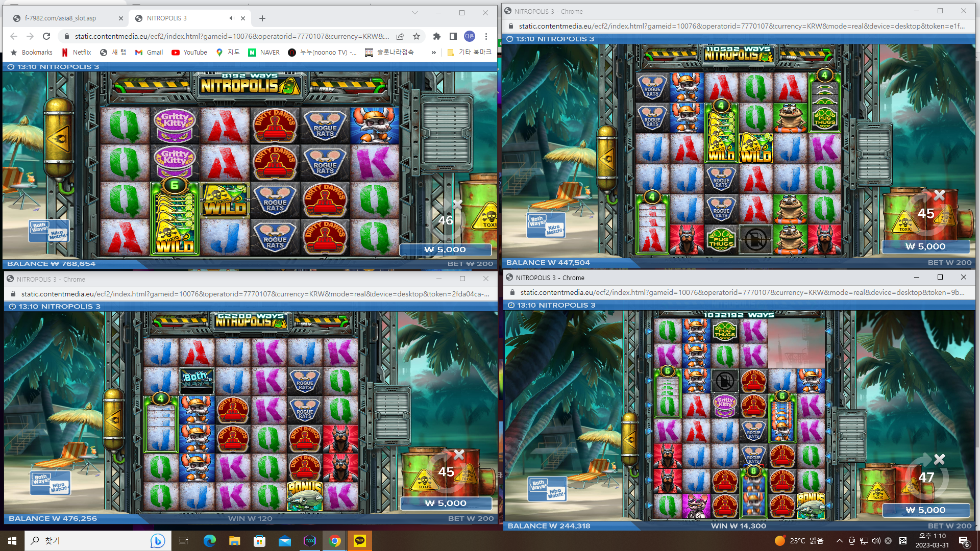
Task: Stop autoplay showing 46 in top-left game
Action: [446, 219]
